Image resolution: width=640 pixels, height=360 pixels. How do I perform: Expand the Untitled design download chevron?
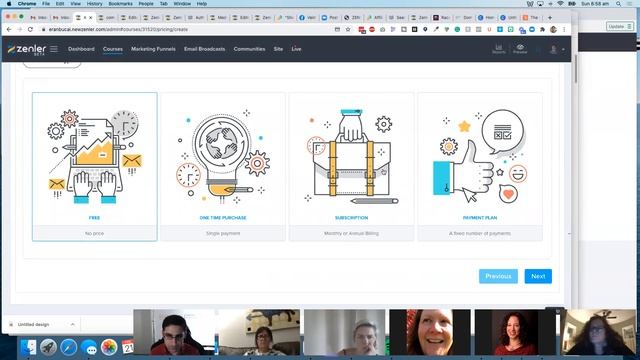point(73,324)
